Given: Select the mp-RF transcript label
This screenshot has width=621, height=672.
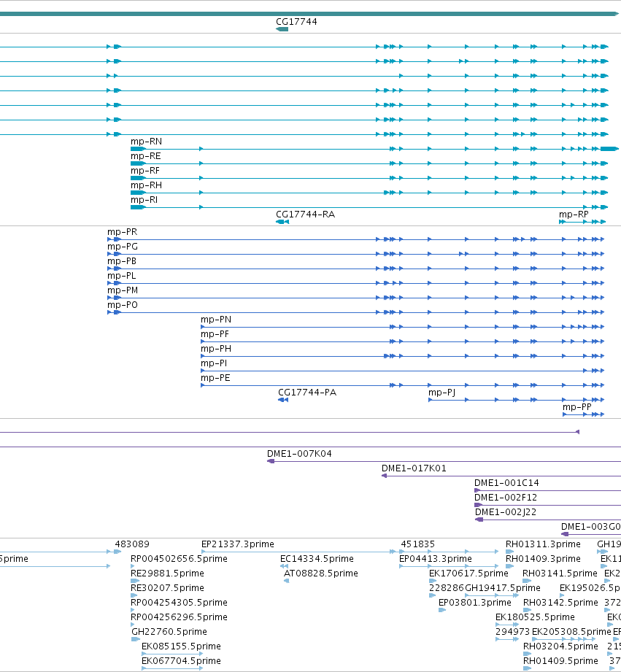Looking at the screenshot, I should (145, 171).
